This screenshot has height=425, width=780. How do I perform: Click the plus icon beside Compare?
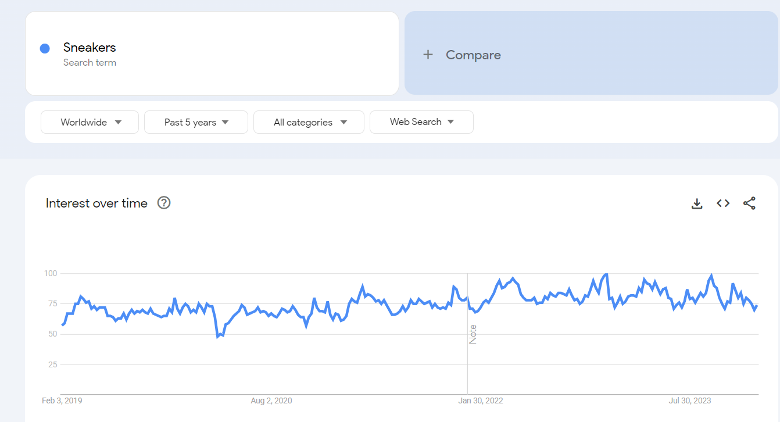click(x=428, y=55)
